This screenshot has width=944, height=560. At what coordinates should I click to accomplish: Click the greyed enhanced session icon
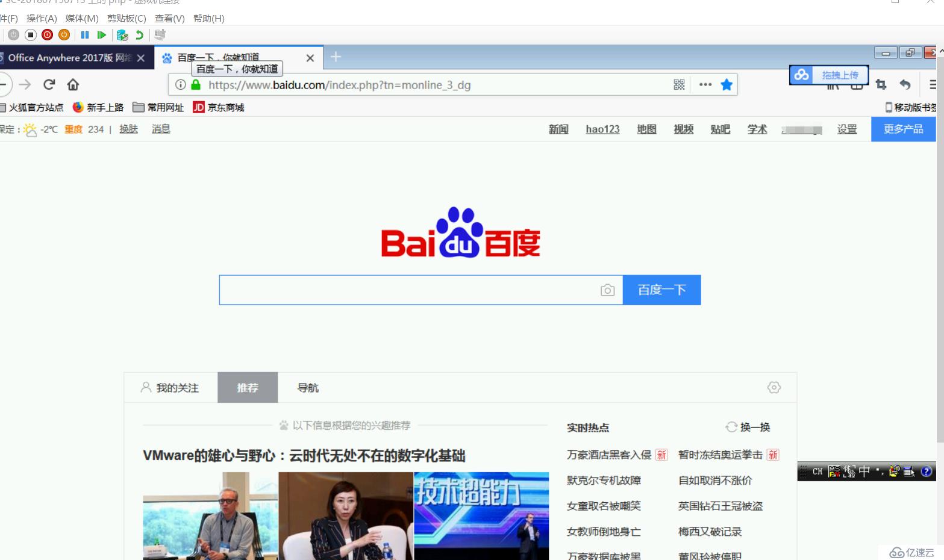pyautogui.click(x=160, y=35)
